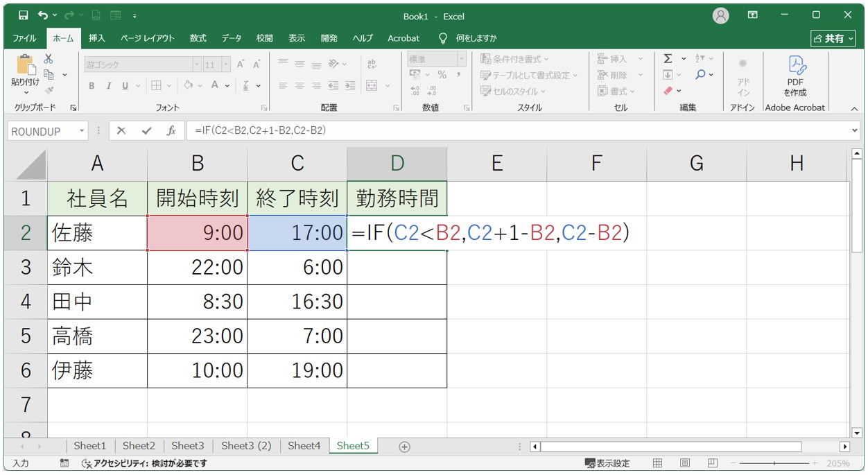Screen dimensions: 868x475
Task: Click 条件付き書式 button
Action: point(515,59)
